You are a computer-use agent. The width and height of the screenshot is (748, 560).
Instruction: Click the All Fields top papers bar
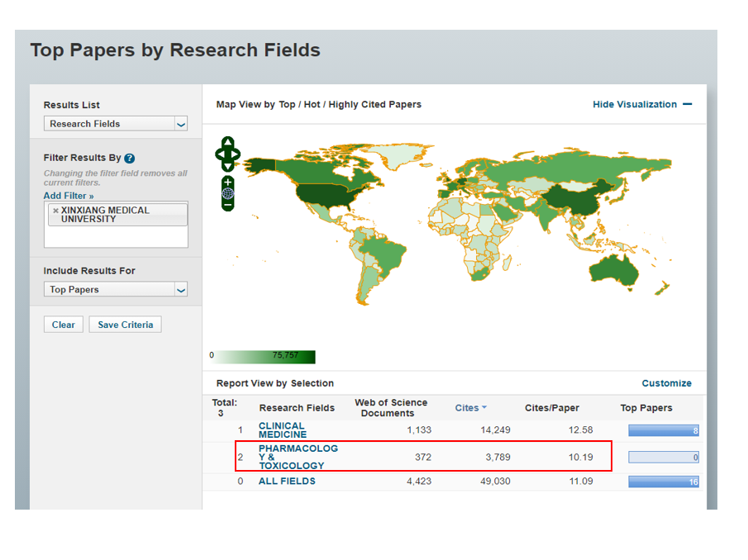[x=663, y=482]
